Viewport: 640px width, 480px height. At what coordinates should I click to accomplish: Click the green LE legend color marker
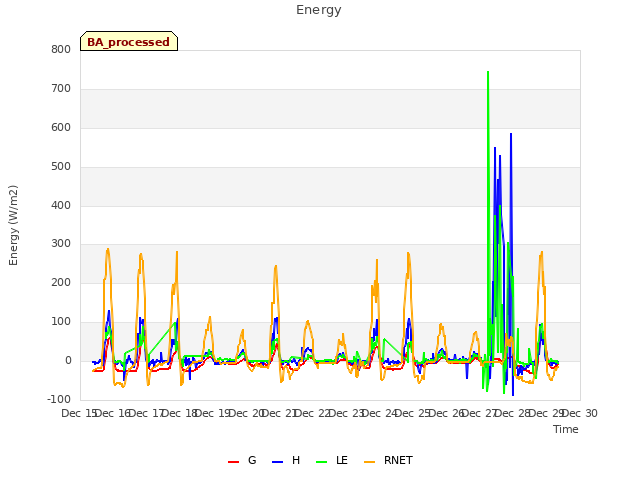click(321, 462)
